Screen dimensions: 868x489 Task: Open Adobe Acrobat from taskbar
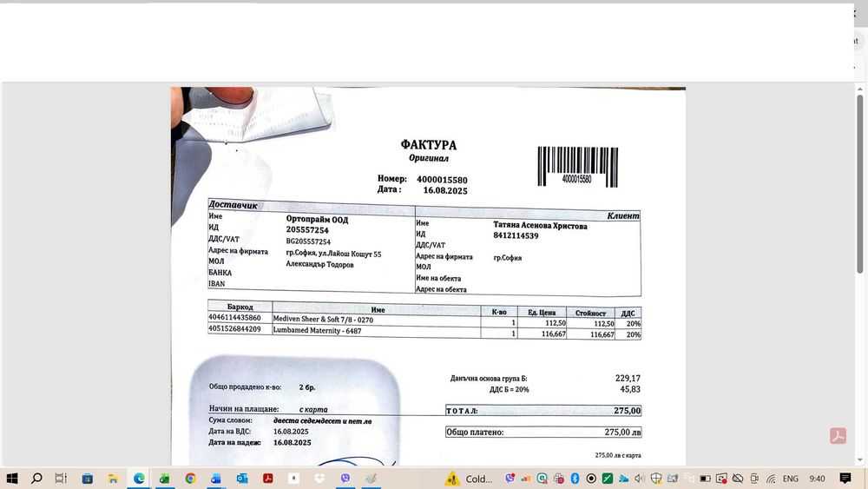point(268,479)
